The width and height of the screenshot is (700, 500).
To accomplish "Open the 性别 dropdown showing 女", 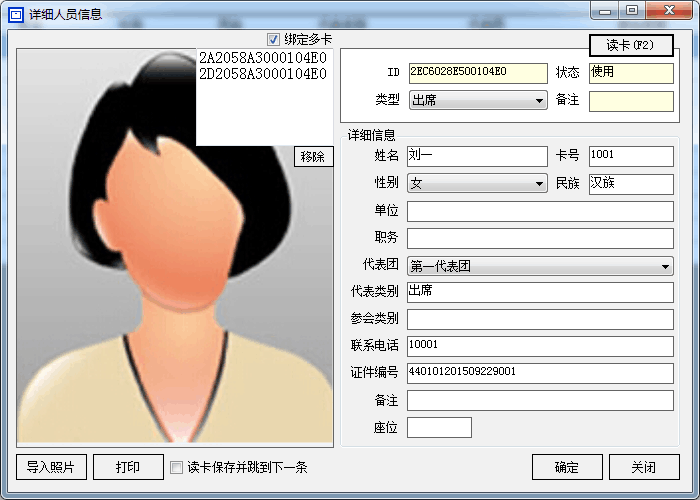I will (x=478, y=183).
